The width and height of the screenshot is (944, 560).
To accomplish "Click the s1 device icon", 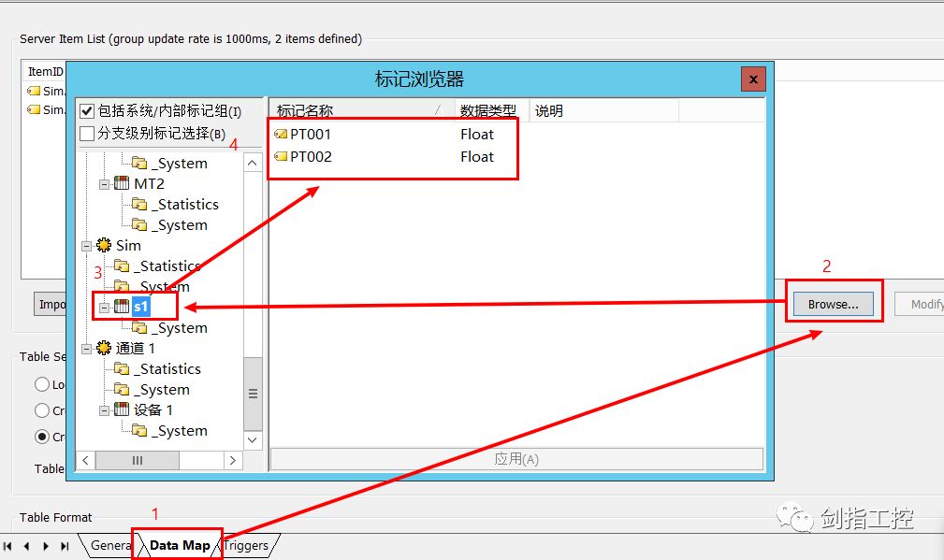I will tap(122, 306).
